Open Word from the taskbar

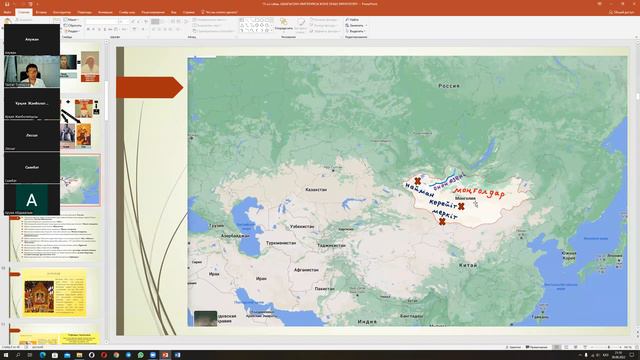(177, 355)
